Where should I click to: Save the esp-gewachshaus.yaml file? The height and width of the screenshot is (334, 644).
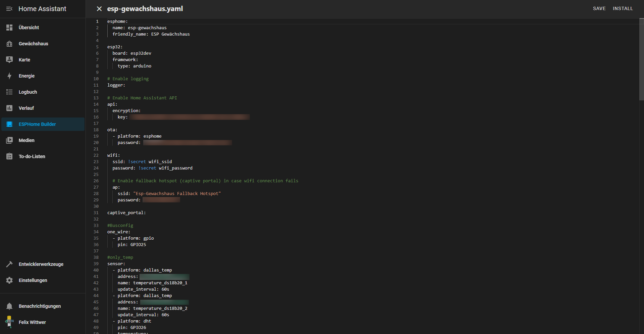click(599, 8)
